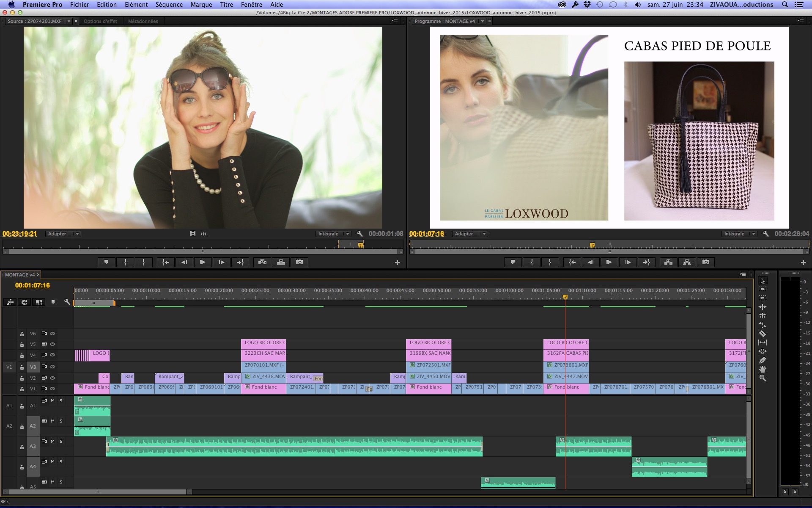Open Source playback resolution Intégrale dropdown
Screen dimensions: 812x508
pos(334,234)
